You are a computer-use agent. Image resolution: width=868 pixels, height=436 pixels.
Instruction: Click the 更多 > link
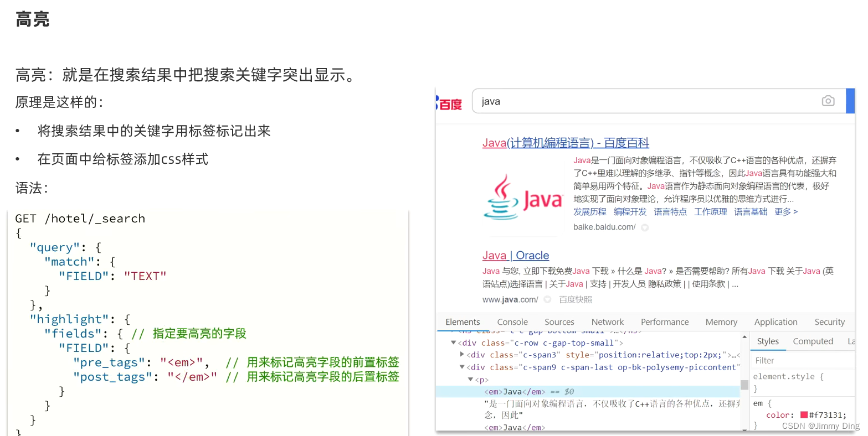(786, 212)
